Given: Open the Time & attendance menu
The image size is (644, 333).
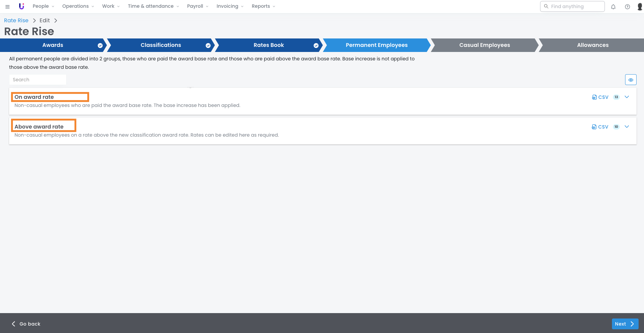Looking at the screenshot, I should point(153,6).
